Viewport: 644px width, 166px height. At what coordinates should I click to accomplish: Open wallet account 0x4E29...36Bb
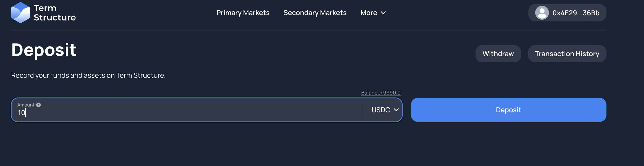[x=567, y=13]
